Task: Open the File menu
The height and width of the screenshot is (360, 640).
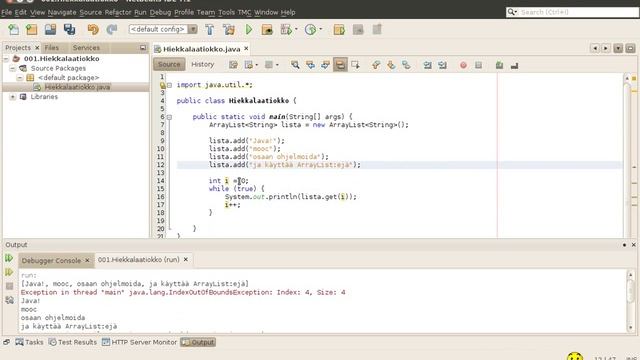Action: pyautogui.click(x=7, y=12)
